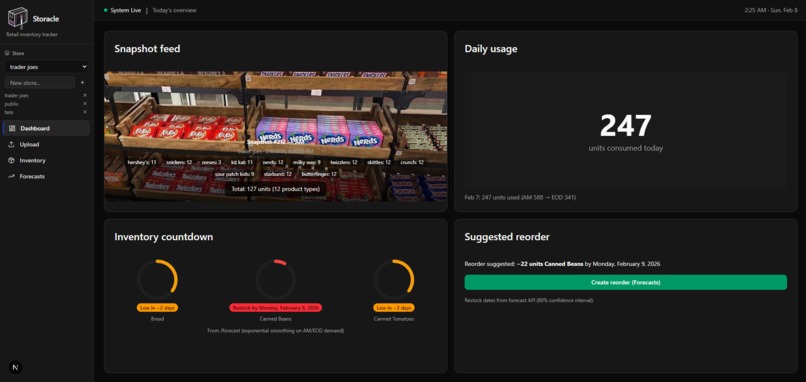Click Restock by Monday, February 9 badge
806x382 pixels.
(276, 308)
